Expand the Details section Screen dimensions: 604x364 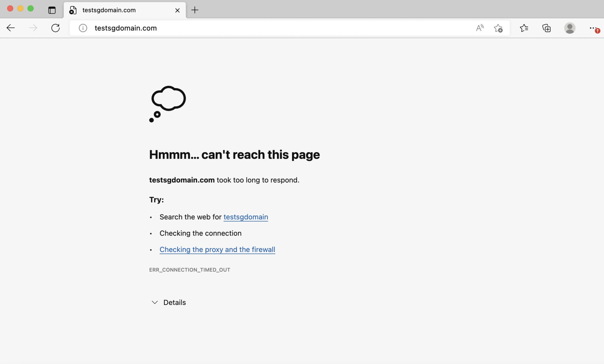point(169,302)
